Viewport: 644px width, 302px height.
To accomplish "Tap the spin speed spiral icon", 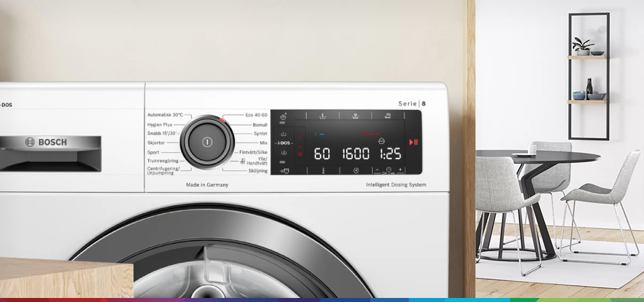I will coord(356,170).
